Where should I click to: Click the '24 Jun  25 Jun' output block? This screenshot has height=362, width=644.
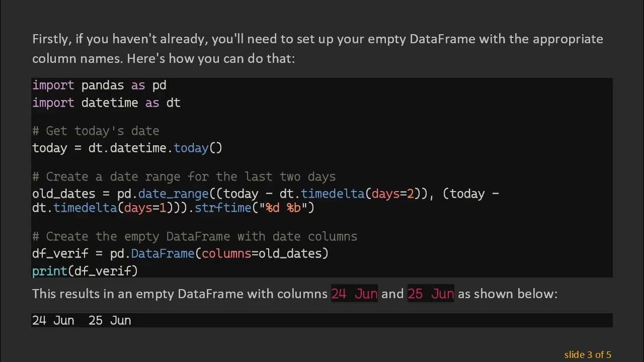click(82, 321)
